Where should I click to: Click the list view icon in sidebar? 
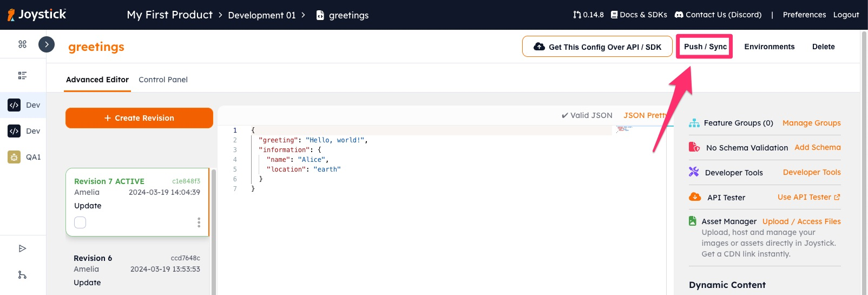[22, 76]
